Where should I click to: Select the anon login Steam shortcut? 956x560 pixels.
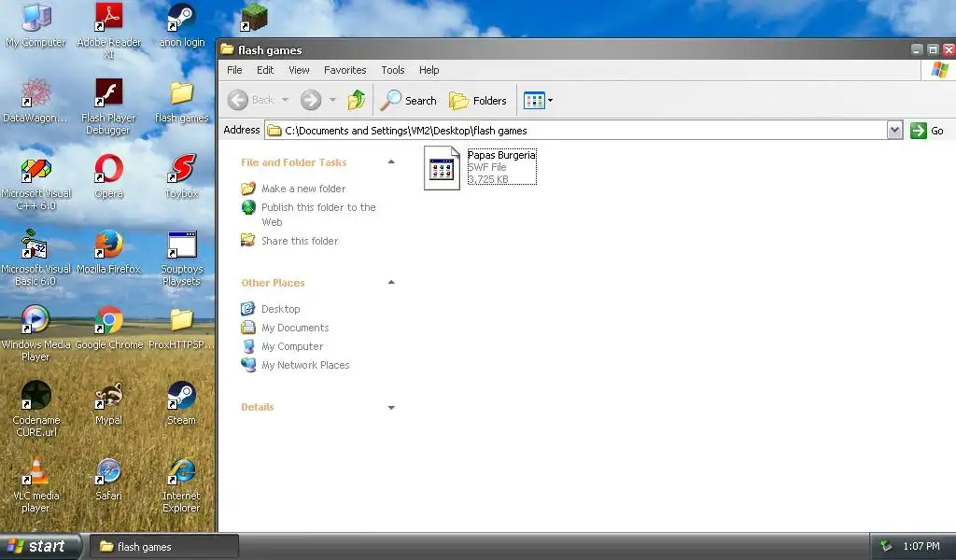click(x=182, y=24)
